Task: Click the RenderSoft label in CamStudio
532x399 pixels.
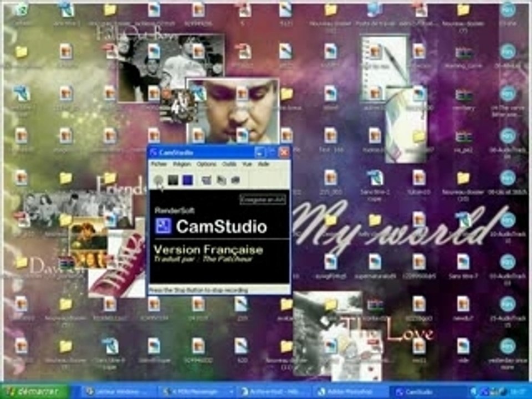Action: [x=175, y=211]
